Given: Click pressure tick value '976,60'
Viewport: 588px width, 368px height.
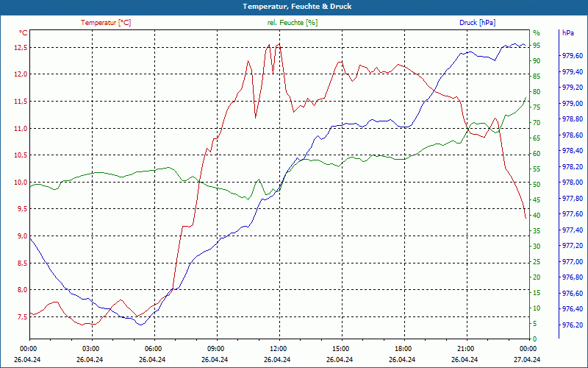Looking at the screenshot, I should [x=573, y=293].
